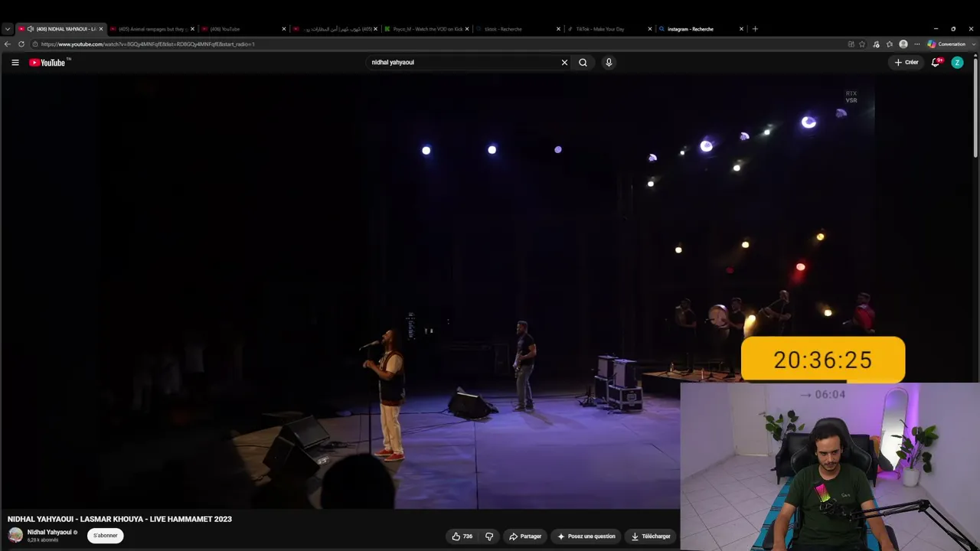Click the S'abonner subscribe button
This screenshot has width=980, height=551.
pos(106,536)
